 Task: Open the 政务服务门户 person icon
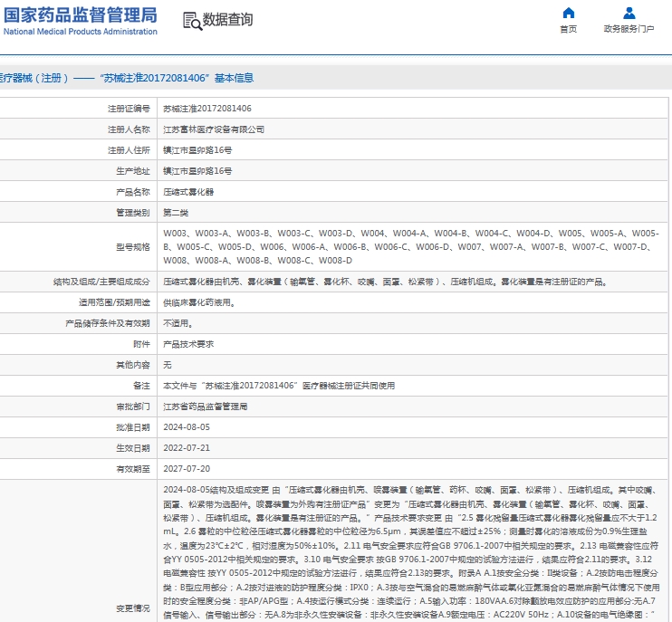(629, 13)
